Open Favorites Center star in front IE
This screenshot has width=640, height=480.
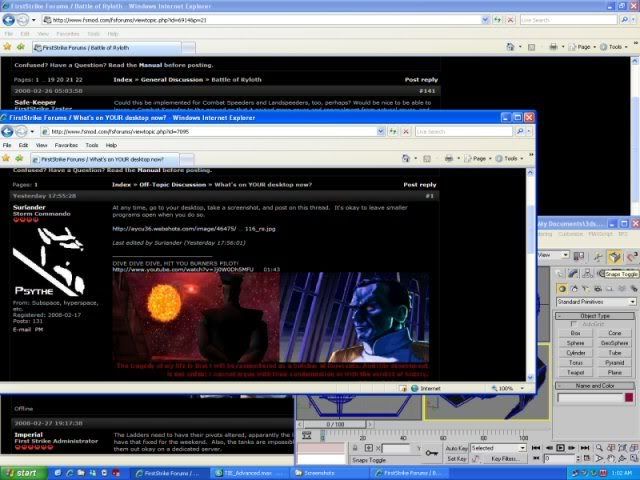click(x=6, y=158)
